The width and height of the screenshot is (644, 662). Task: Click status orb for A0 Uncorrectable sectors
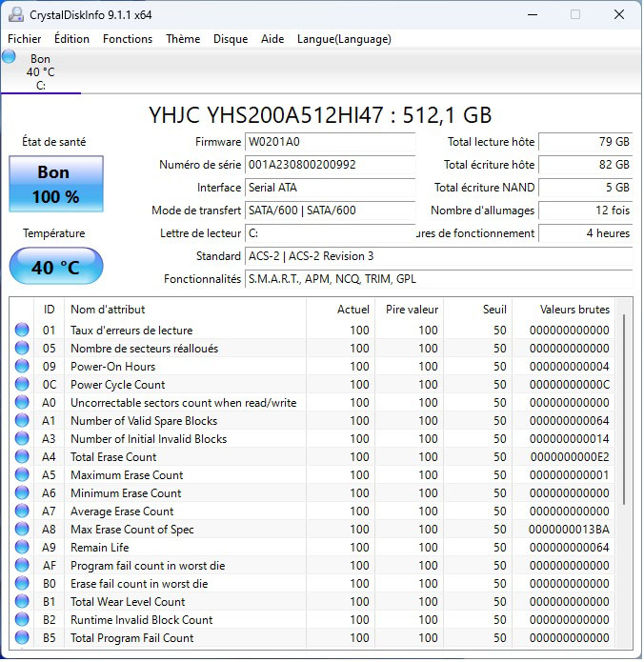pos(22,403)
